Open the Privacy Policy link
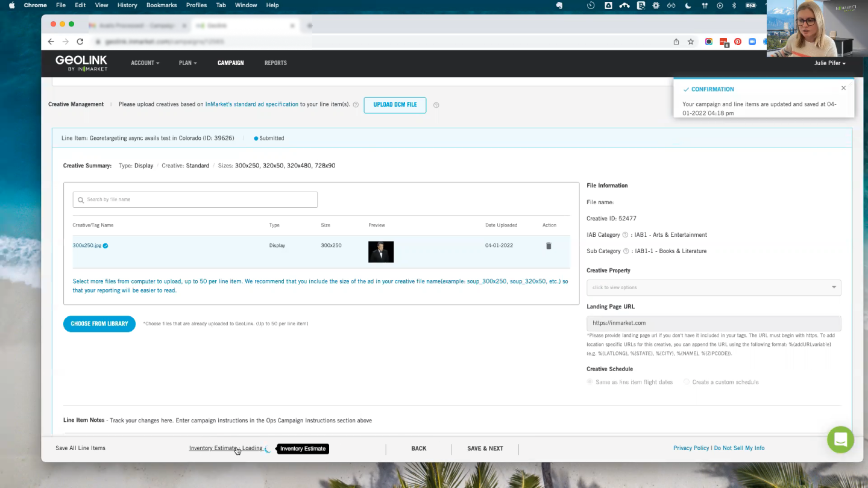 691,448
